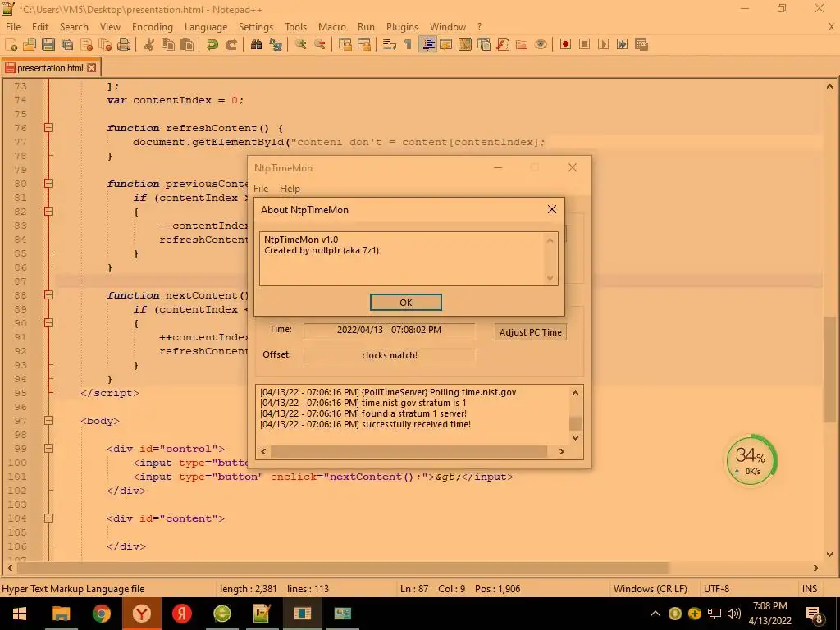Collapse the content div fold on line 104
Image resolution: width=840 pixels, height=630 pixels.
click(x=48, y=518)
